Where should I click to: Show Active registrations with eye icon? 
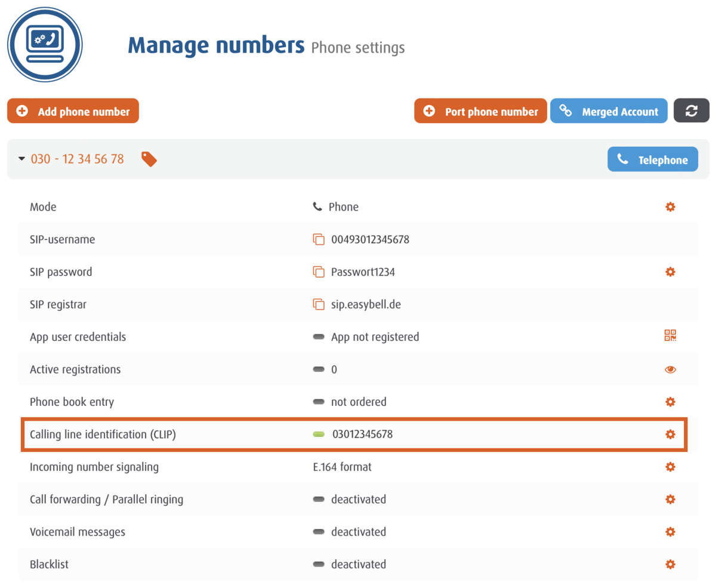click(x=670, y=370)
